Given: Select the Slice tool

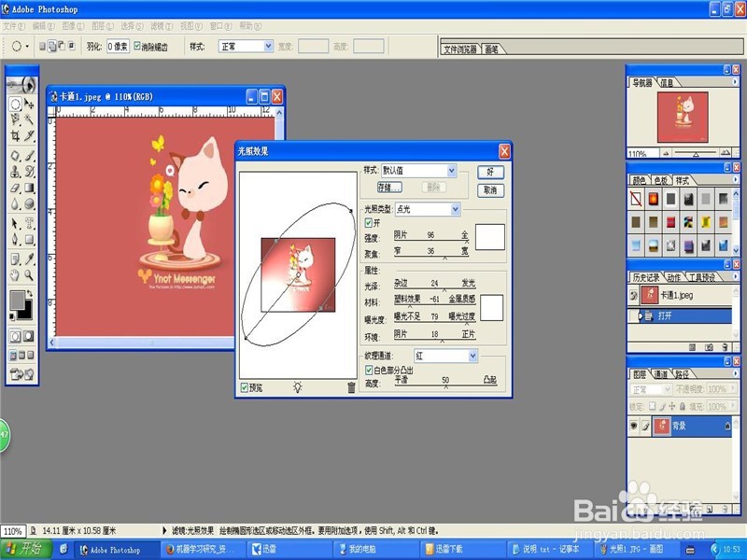Looking at the screenshot, I should 29,136.
